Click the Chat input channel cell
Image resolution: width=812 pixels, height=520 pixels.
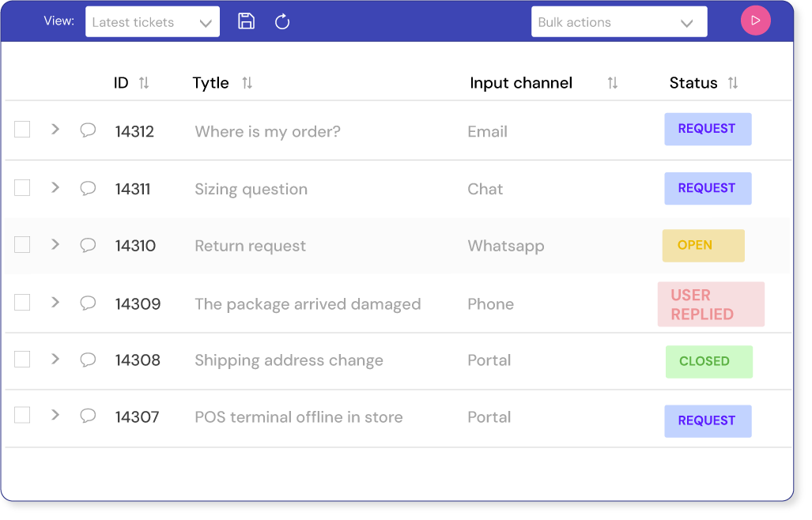coord(485,190)
